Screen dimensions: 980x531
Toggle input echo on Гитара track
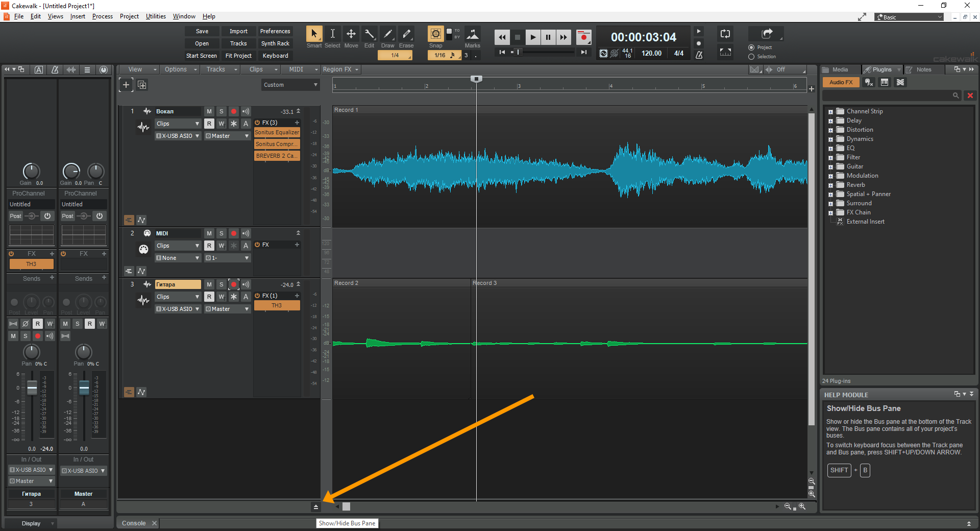246,284
